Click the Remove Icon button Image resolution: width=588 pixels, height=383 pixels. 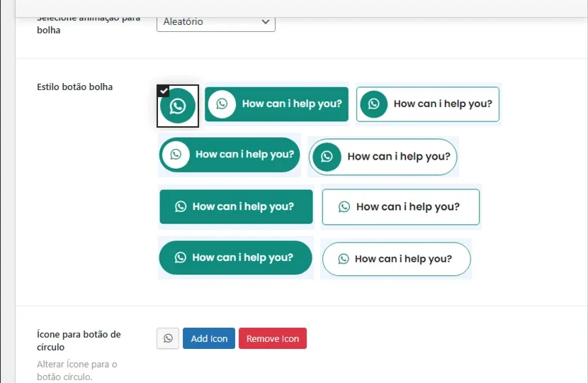point(273,338)
